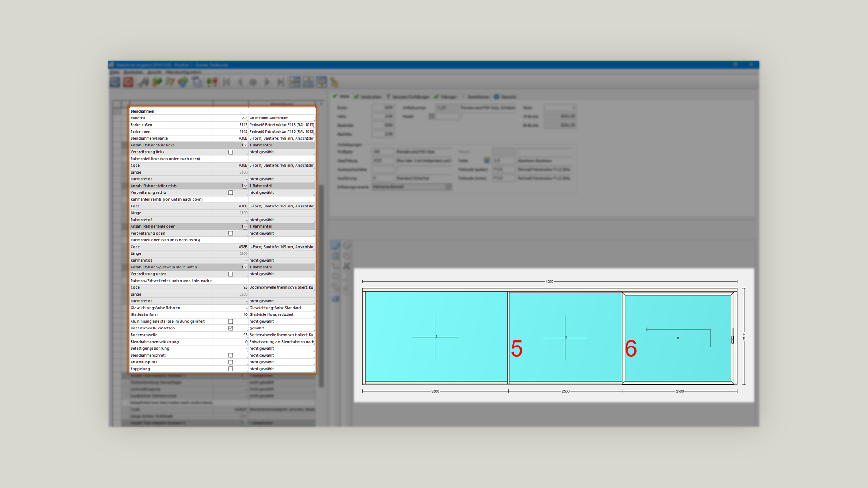868x488 pixels.
Task: Click the Breite input field
Action: (x=383, y=108)
